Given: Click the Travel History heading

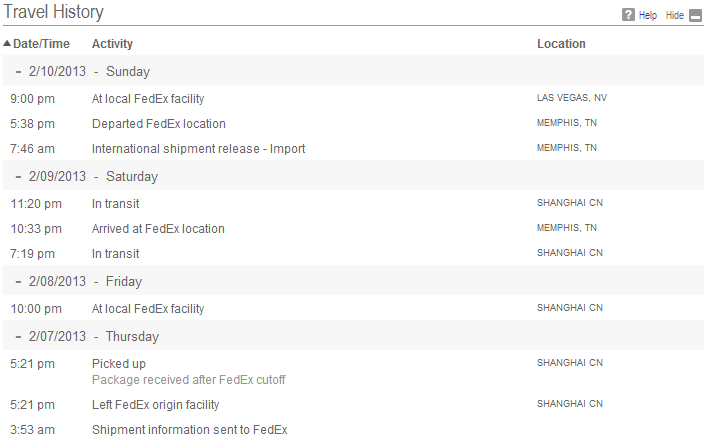Looking at the screenshot, I should pyautogui.click(x=53, y=12).
